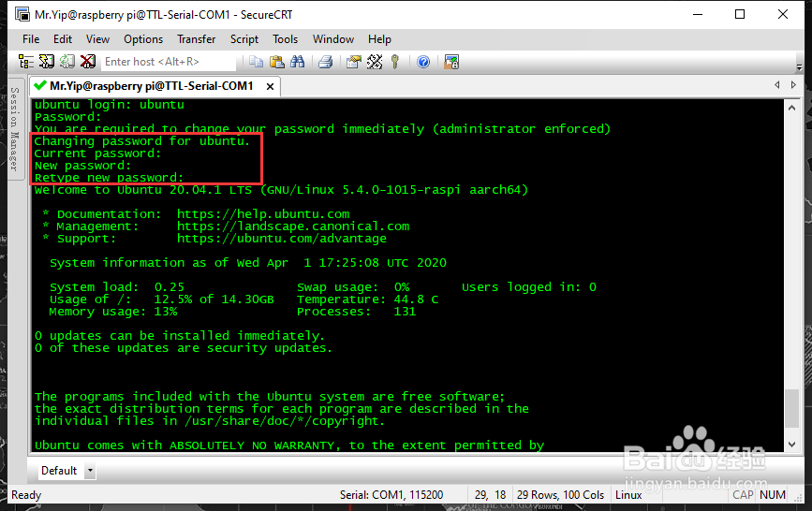
Task: Click the NUM indicator in status bar
Action: [773, 495]
